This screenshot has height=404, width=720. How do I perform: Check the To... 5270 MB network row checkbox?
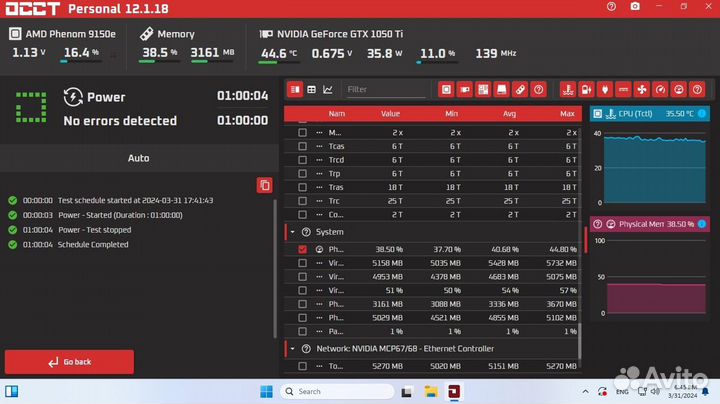pyautogui.click(x=302, y=366)
